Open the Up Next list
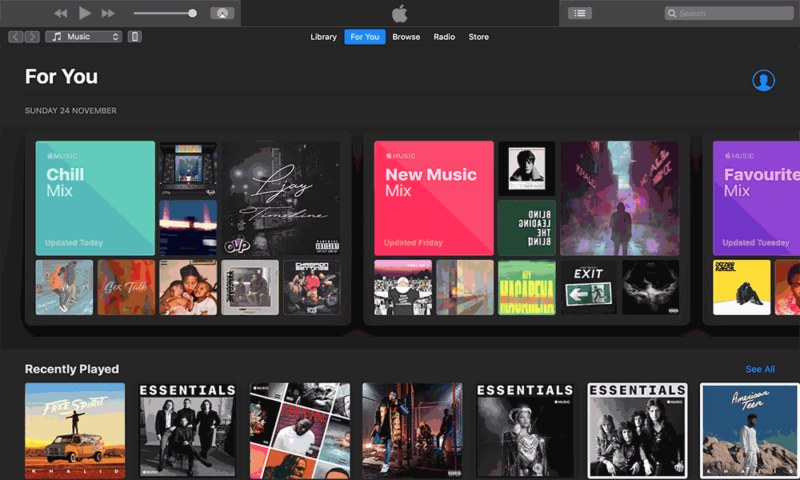Screen dimensions: 800x480 point(580,13)
